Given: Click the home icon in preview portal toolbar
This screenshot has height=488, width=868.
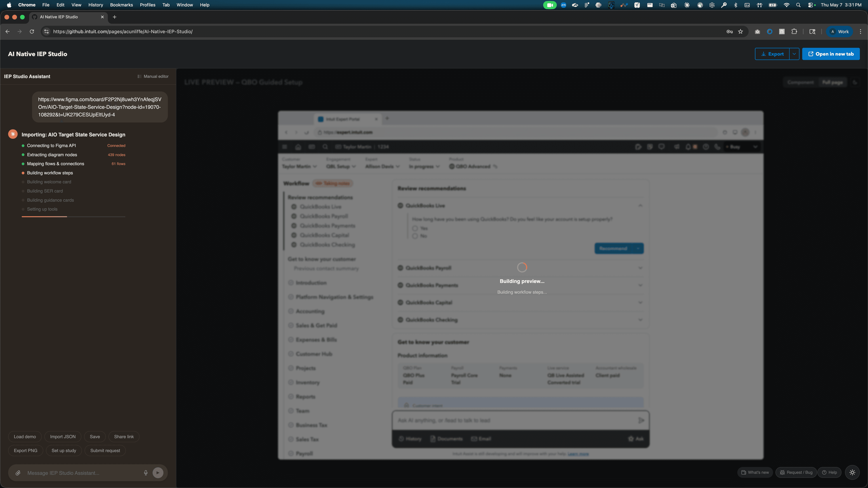Looking at the screenshot, I should pyautogui.click(x=298, y=147).
